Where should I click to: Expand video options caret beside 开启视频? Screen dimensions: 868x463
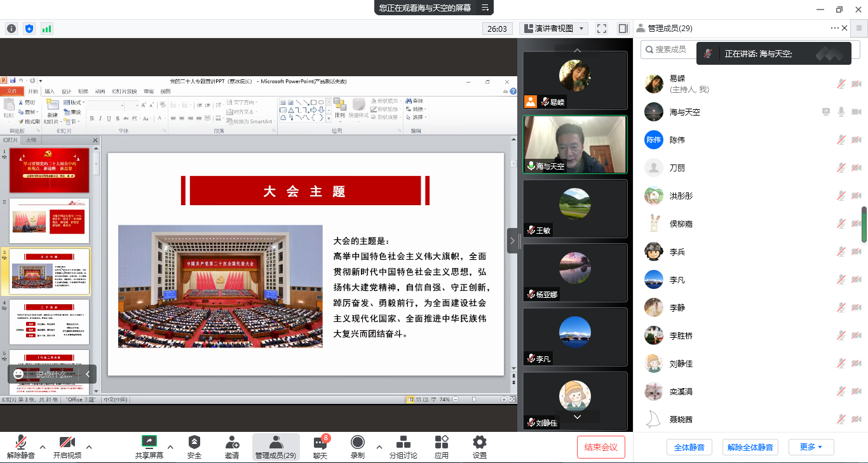click(89, 446)
